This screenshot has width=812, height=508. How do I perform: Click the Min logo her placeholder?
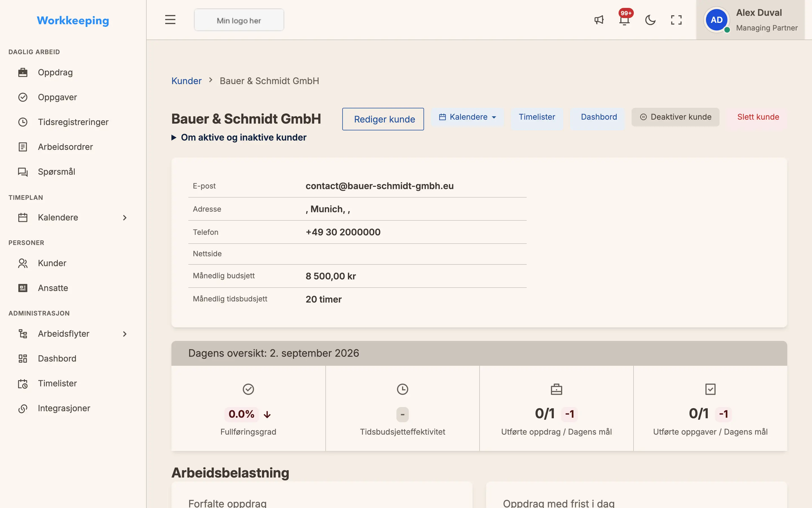(x=239, y=20)
